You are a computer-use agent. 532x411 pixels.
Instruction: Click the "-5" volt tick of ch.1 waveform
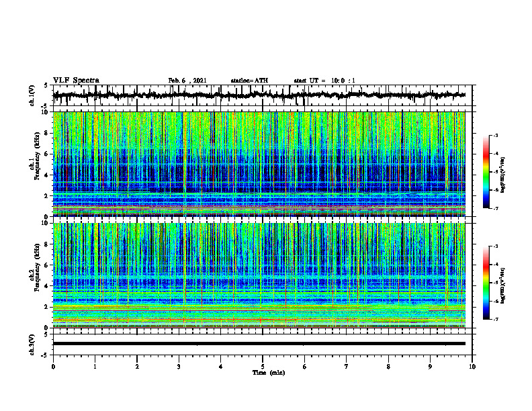point(45,105)
